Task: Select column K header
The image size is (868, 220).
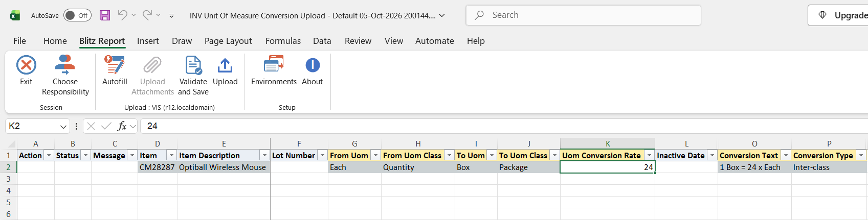Action: (x=608, y=144)
